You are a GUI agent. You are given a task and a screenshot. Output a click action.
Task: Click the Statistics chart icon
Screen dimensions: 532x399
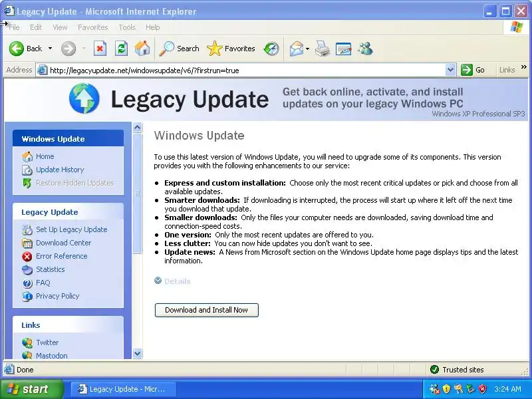point(27,270)
